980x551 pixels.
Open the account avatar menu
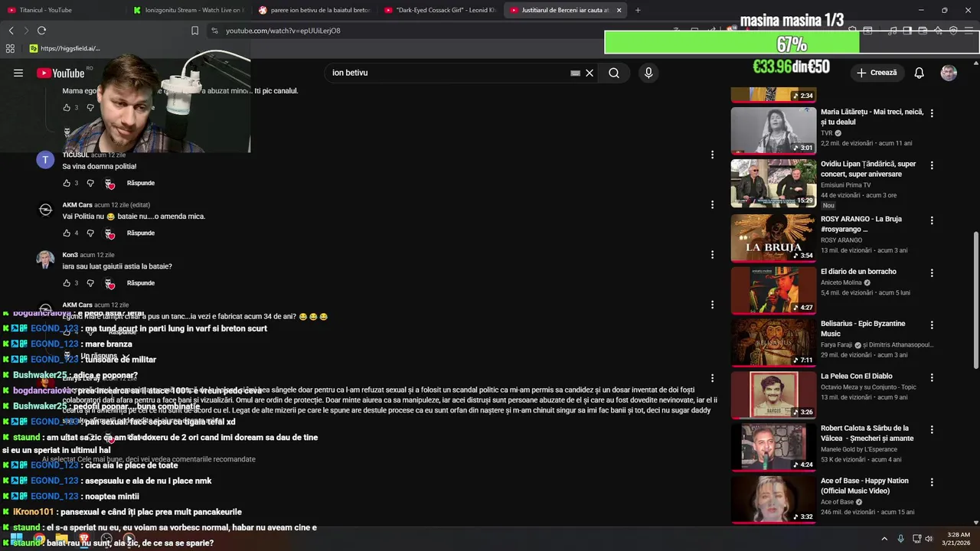pyautogui.click(x=949, y=73)
